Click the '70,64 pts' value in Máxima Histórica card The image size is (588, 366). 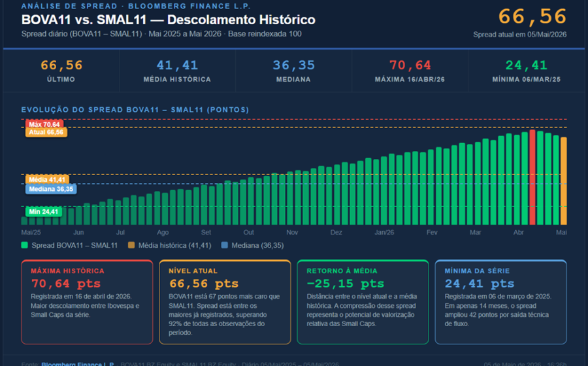66,284
